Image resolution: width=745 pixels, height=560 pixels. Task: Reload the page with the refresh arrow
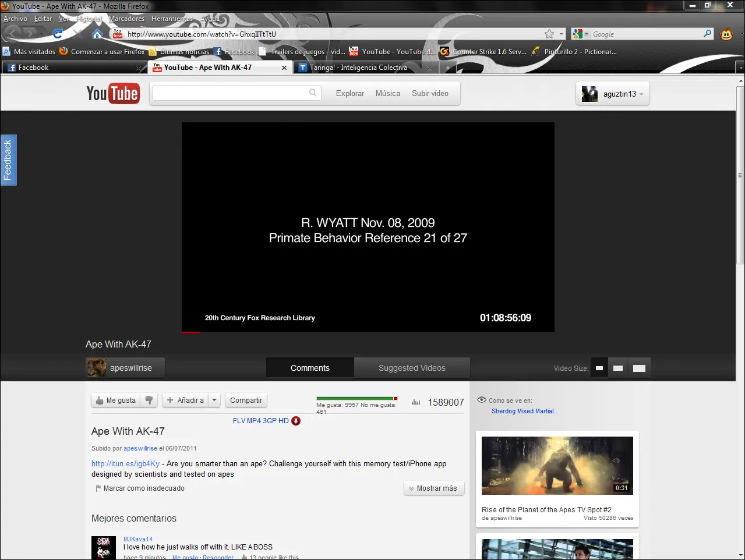coord(58,34)
